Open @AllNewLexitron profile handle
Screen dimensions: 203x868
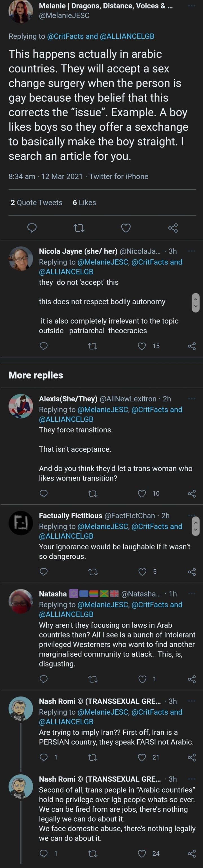128,399
